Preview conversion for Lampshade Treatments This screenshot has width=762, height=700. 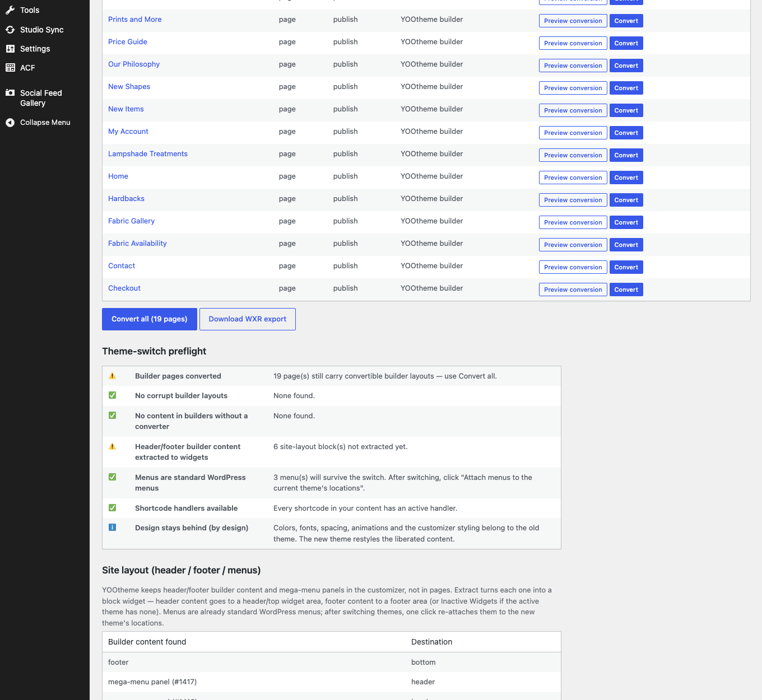click(573, 155)
